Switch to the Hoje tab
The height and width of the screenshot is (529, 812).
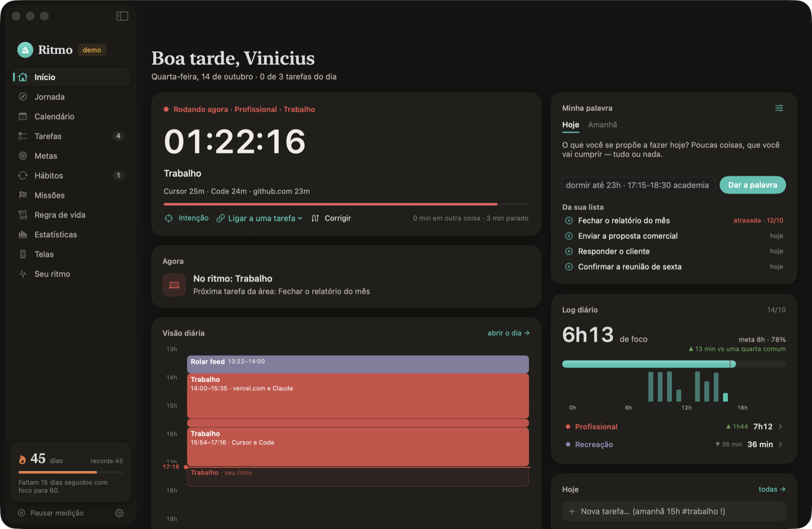pyautogui.click(x=570, y=125)
